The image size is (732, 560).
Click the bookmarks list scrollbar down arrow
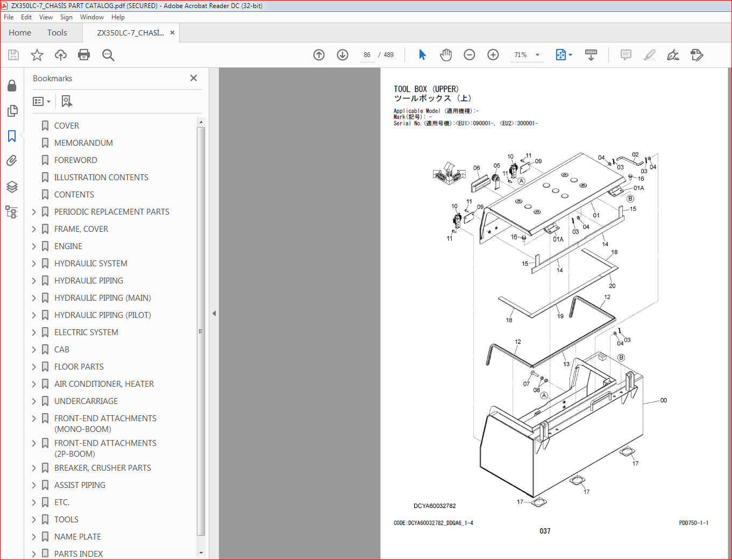point(201,552)
